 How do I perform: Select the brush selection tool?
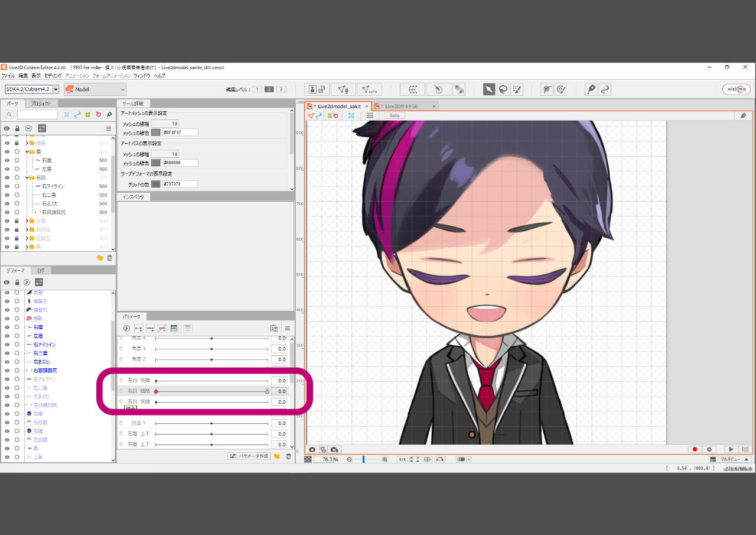coord(517,89)
